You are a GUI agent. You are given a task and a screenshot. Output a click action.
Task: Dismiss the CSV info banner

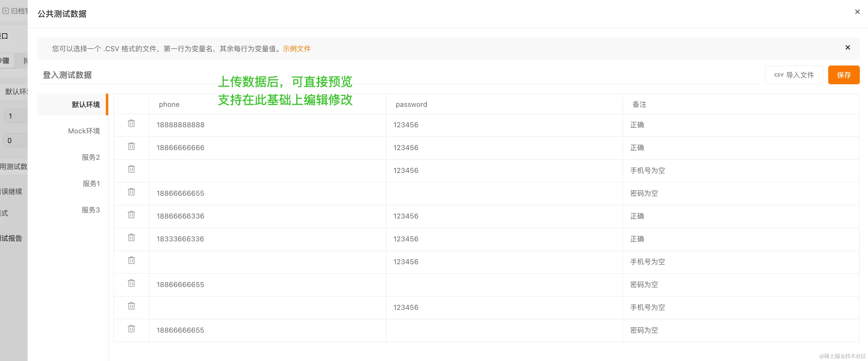(x=848, y=47)
